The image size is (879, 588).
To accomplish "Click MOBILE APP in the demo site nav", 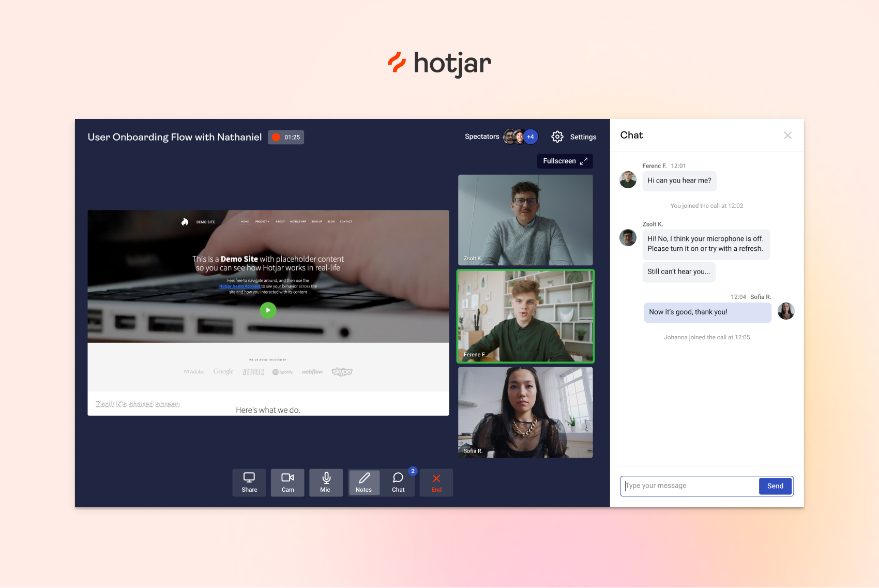I will pyautogui.click(x=298, y=221).
